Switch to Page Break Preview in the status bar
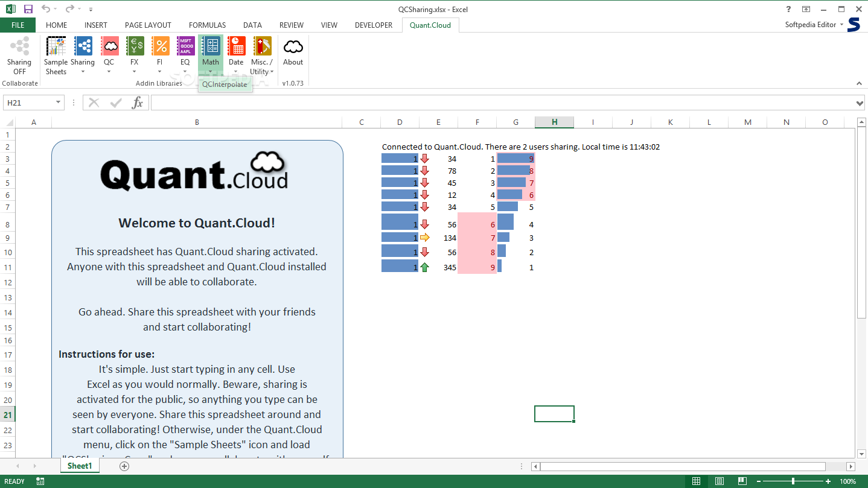This screenshot has height=488, width=868. click(x=742, y=481)
